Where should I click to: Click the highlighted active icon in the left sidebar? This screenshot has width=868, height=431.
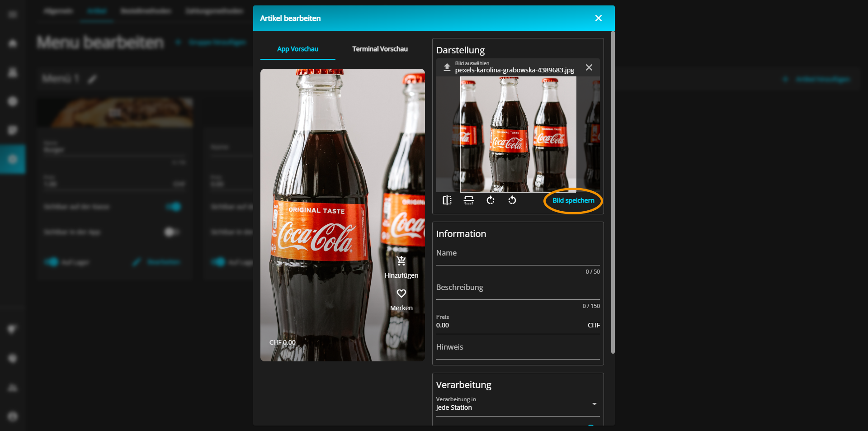point(13,159)
